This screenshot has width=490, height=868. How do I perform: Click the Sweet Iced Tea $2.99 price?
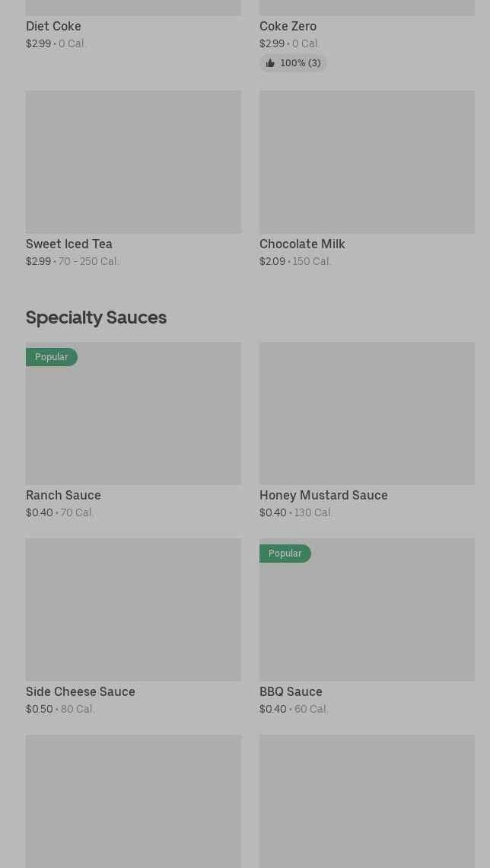38,262
